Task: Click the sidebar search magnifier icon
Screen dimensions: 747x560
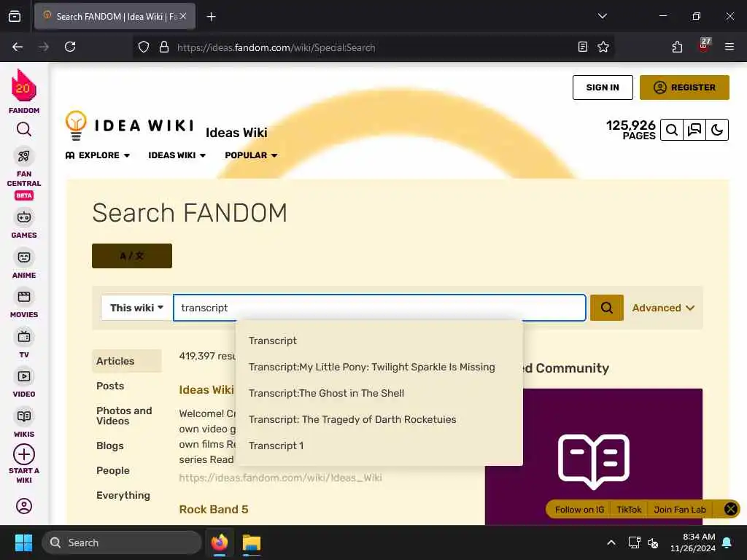Action: click(x=24, y=129)
